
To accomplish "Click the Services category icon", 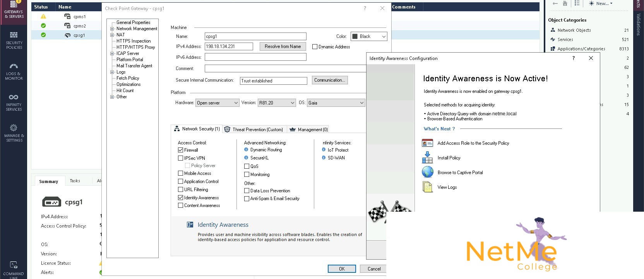I will 553,39.
